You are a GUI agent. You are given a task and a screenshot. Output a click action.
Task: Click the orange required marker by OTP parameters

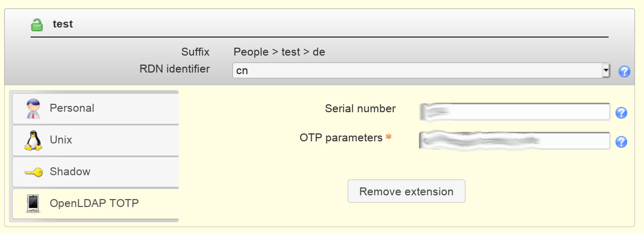point(389,137)
